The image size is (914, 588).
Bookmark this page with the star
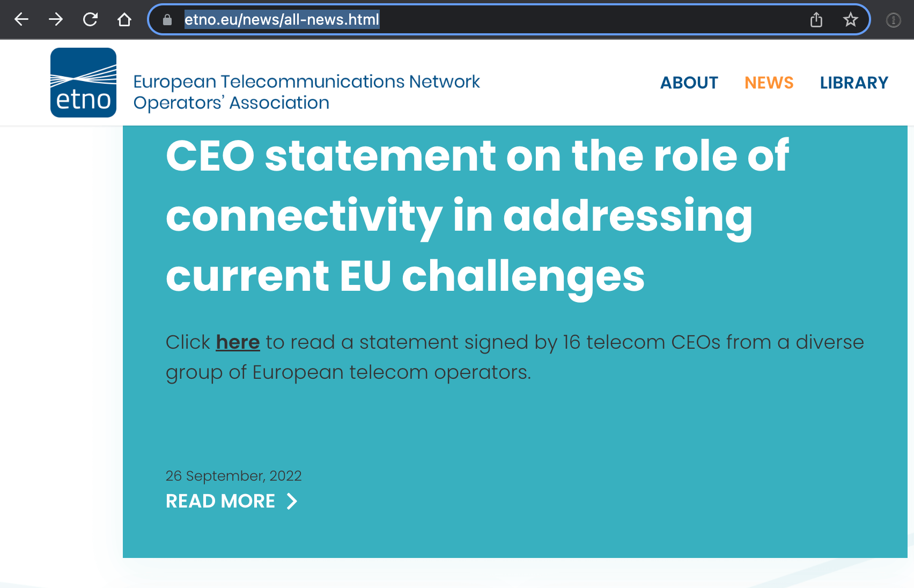pyautogui.click(x=851, y=20)
